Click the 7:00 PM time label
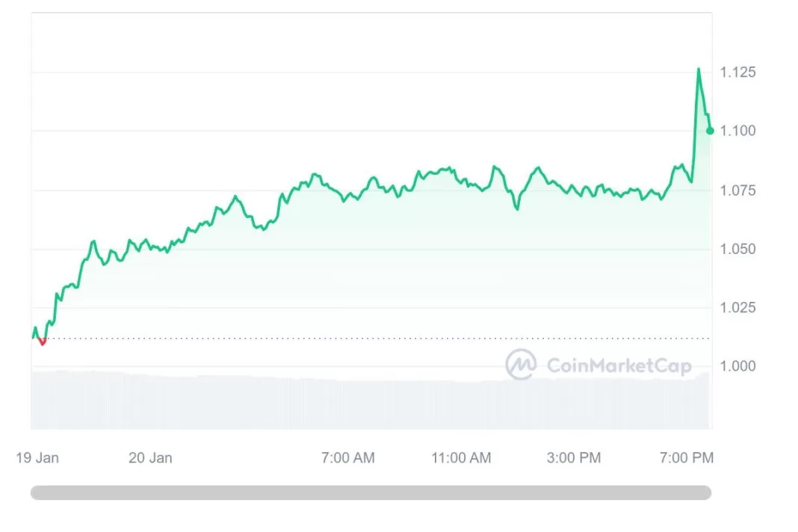Image resolution: width=798 pixels, height=532 pixels. 687,458
